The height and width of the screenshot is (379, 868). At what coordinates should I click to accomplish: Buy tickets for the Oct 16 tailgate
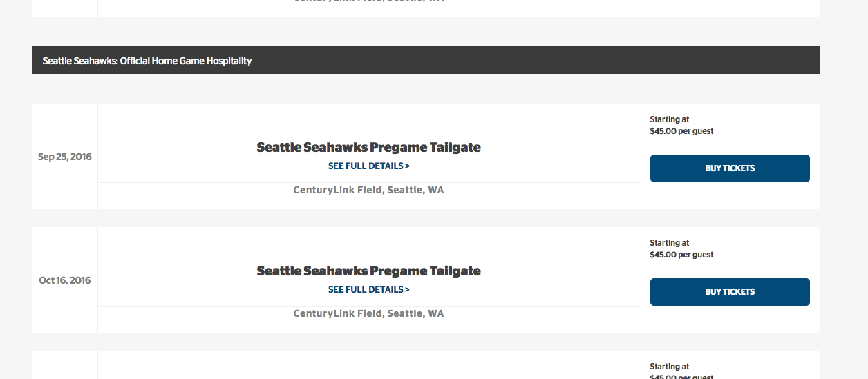(730, 292)
